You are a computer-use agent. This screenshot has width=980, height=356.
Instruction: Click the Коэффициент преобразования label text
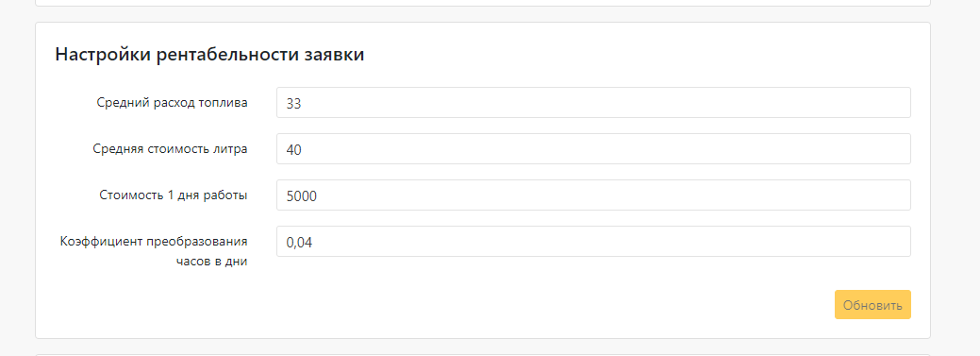coord(154,242)
